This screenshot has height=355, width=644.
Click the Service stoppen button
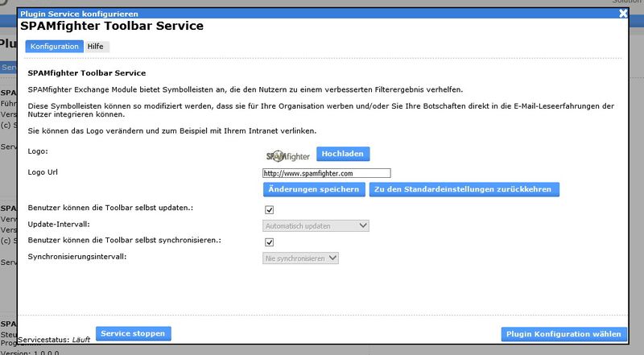coord(133,333)
